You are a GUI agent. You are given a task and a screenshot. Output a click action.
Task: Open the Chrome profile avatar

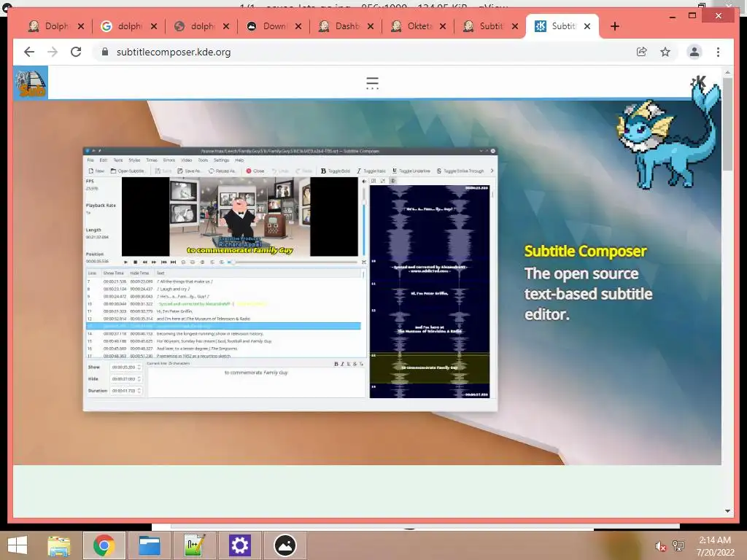694,52
